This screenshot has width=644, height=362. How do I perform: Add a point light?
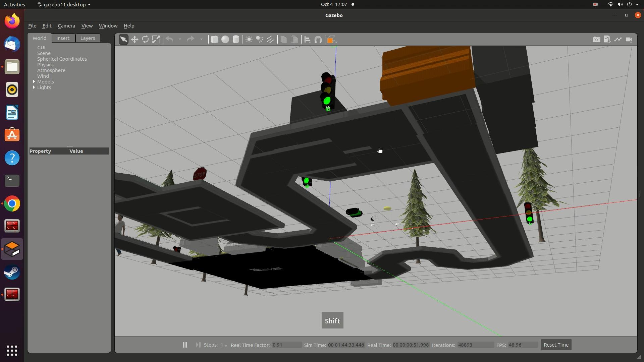click(x=249, y=40)
